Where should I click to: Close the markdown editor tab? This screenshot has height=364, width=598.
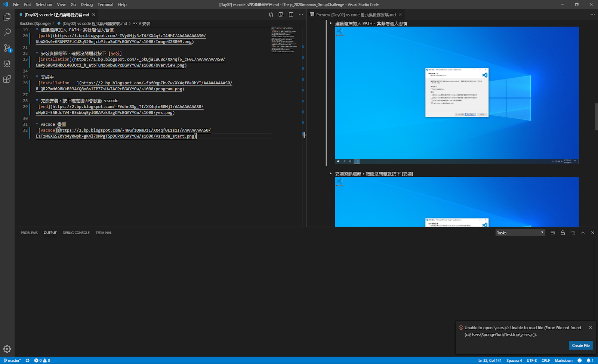pos(94,15)
